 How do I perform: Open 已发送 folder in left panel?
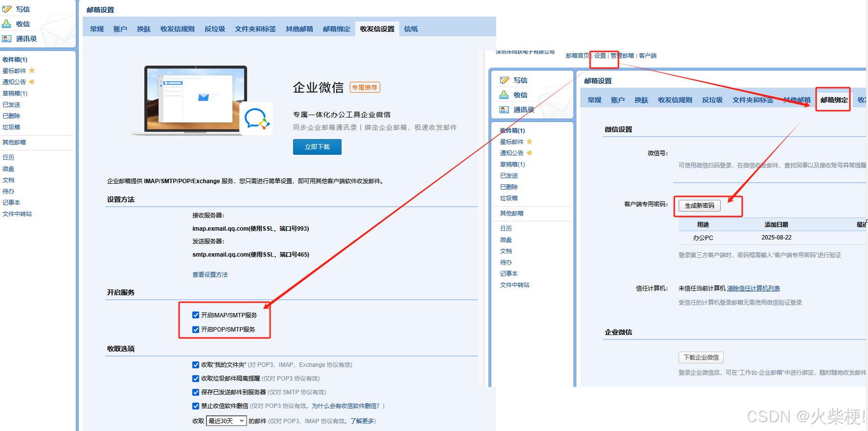[x=11, y=104]
